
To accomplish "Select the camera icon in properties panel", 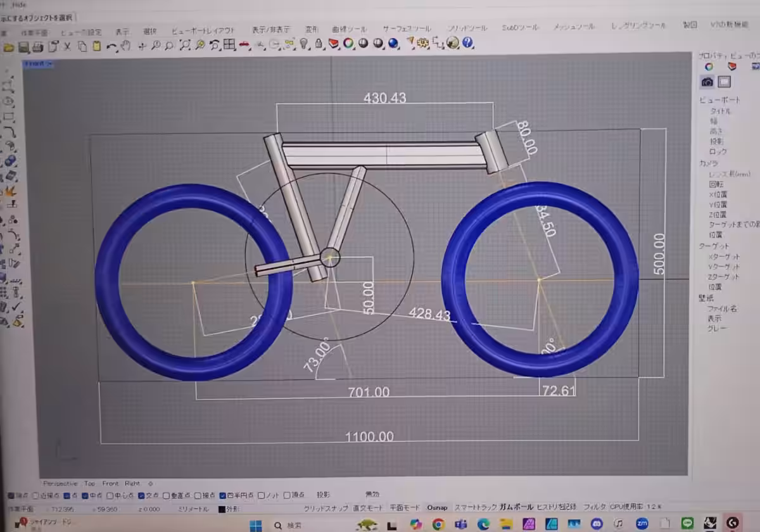I will click(x=707, y=82).
